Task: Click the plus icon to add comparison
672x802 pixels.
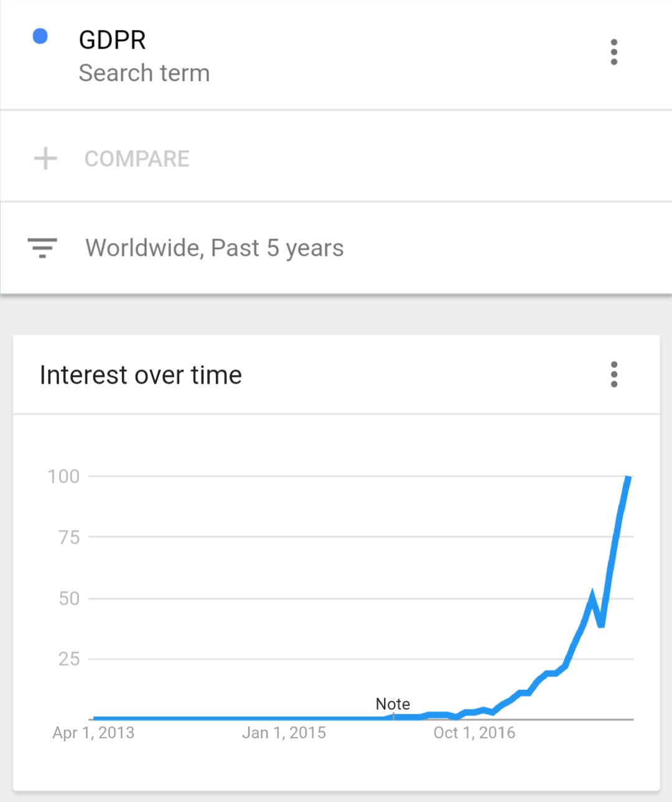Action: pos(45,159)
